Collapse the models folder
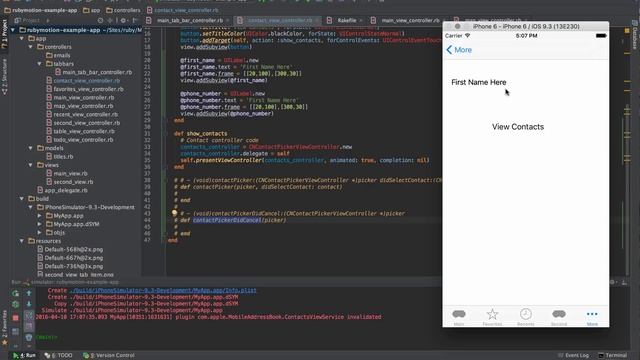 (x=31, y=148)
